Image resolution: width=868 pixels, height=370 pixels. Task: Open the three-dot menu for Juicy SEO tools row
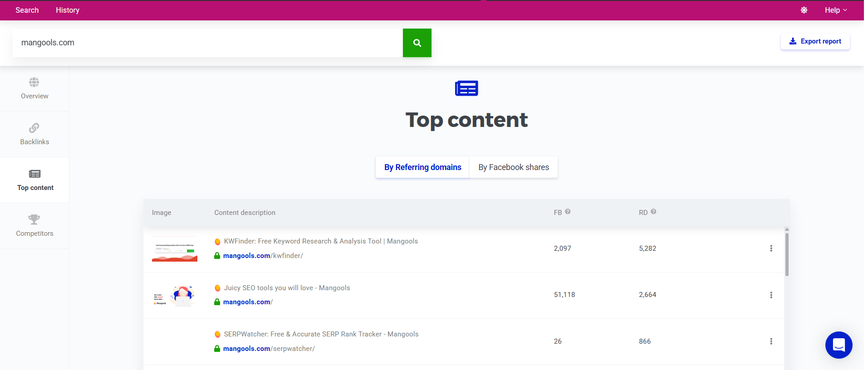click(x=771, y=295)
